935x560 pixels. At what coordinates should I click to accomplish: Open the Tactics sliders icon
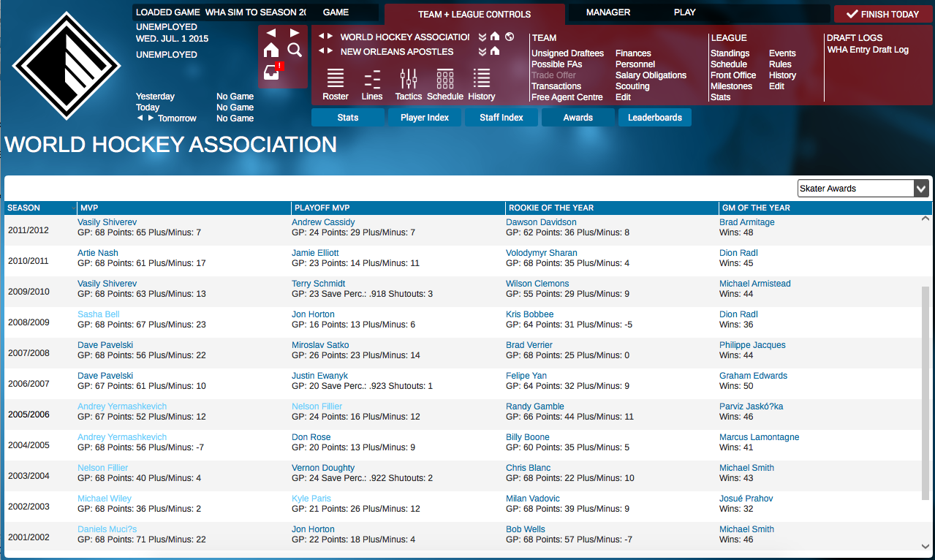point(409,85)
